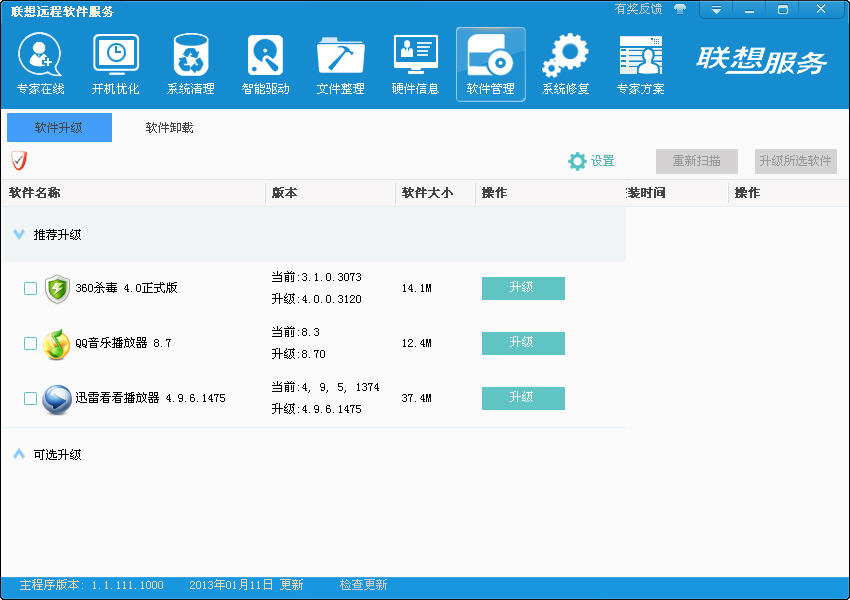Viewport: 850px width, 600px height.
Task: Switch to the 软件卸载 tab
Action: point(169,128)
